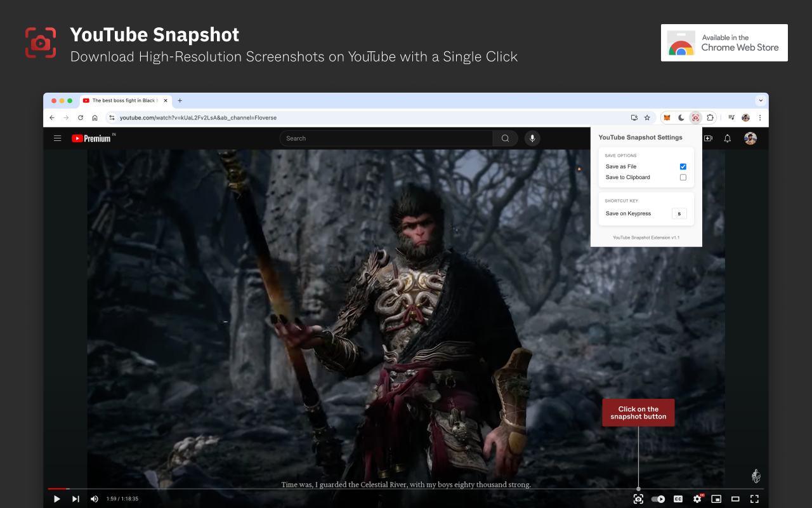Click the dark mode moon extension icon

(x=681, y=117)
